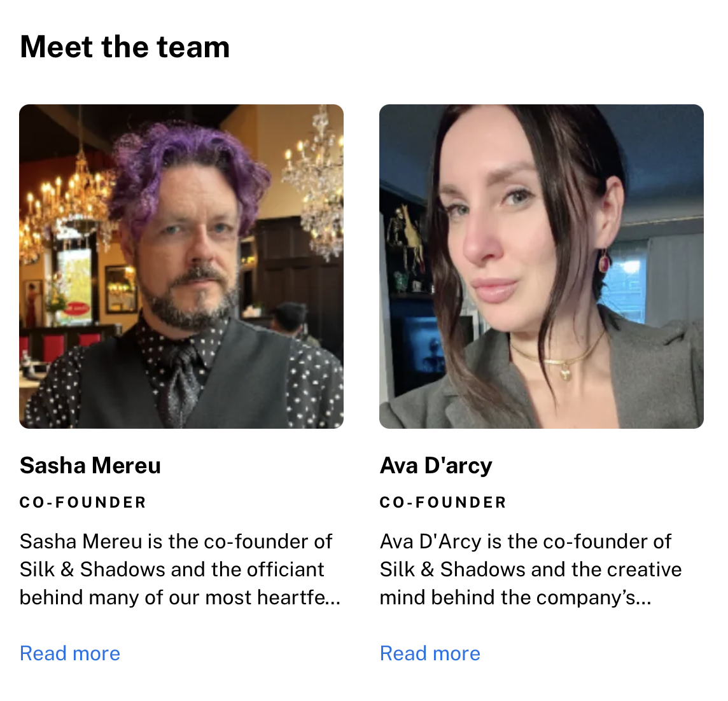Open Sasha Mereu's Read more link

(x=70, y=653)
